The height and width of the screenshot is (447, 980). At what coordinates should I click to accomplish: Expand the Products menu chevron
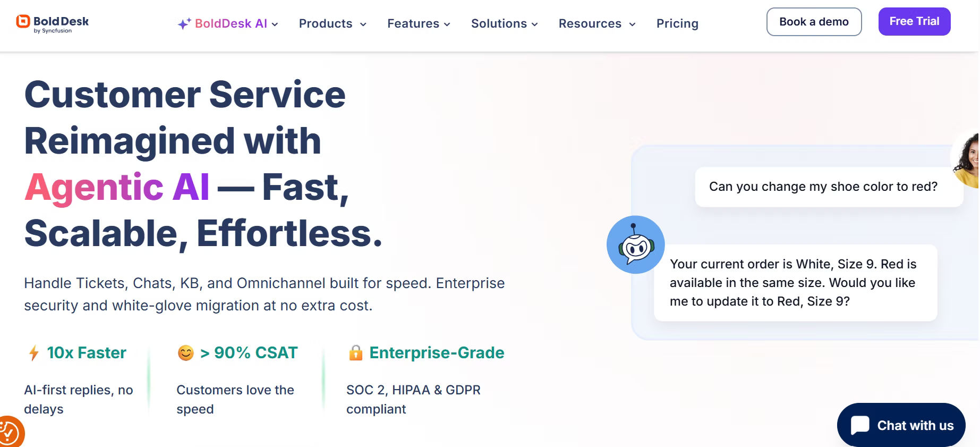363,24
